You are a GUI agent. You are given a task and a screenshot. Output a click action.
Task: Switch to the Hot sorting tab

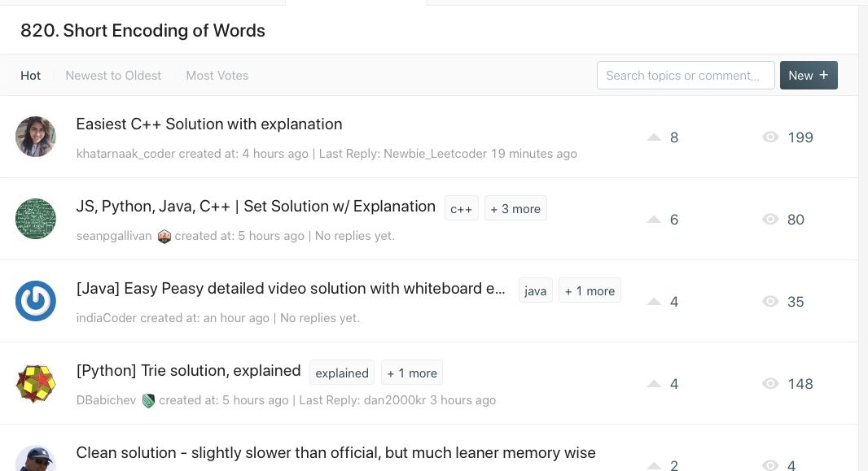[x=30, y=76]
